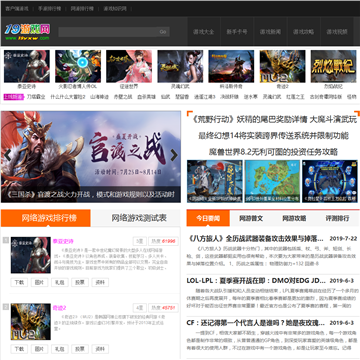Focus the search input box in header

[x=108, y=32]
